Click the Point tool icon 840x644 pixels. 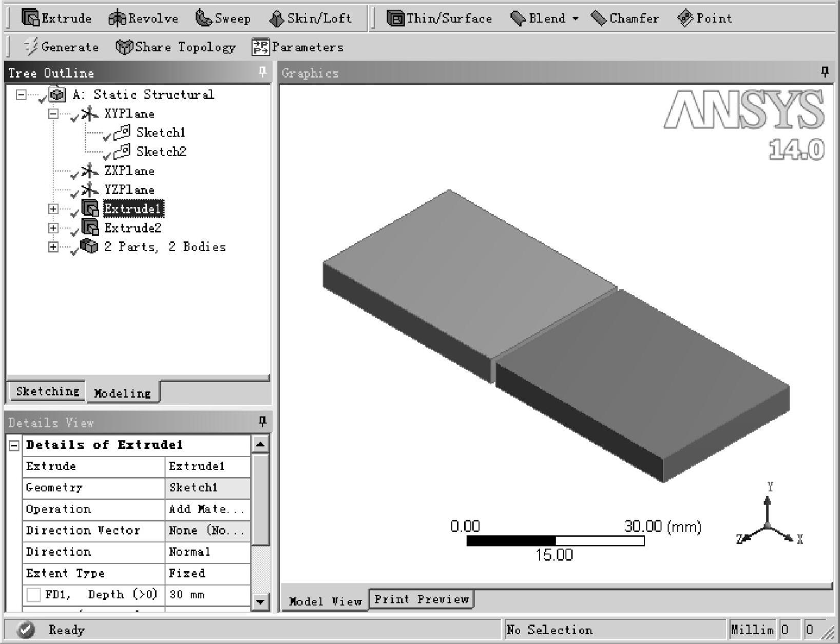pyautogui.click(x=685, y=18)
